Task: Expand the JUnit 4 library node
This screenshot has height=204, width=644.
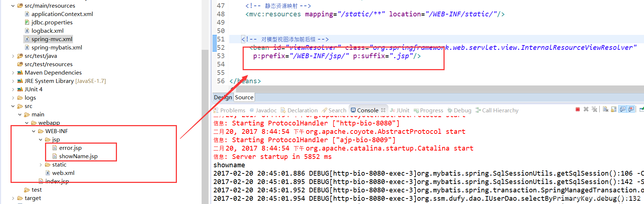Action: point(13,89)
